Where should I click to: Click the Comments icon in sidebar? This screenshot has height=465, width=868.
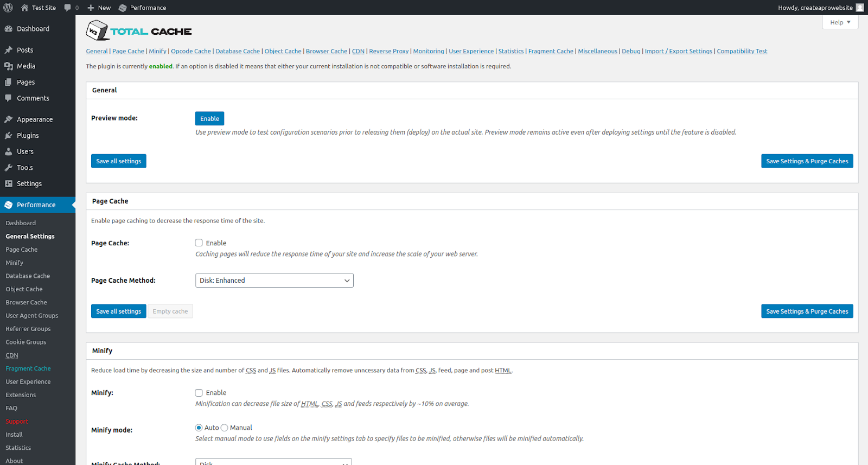[9, 98]
